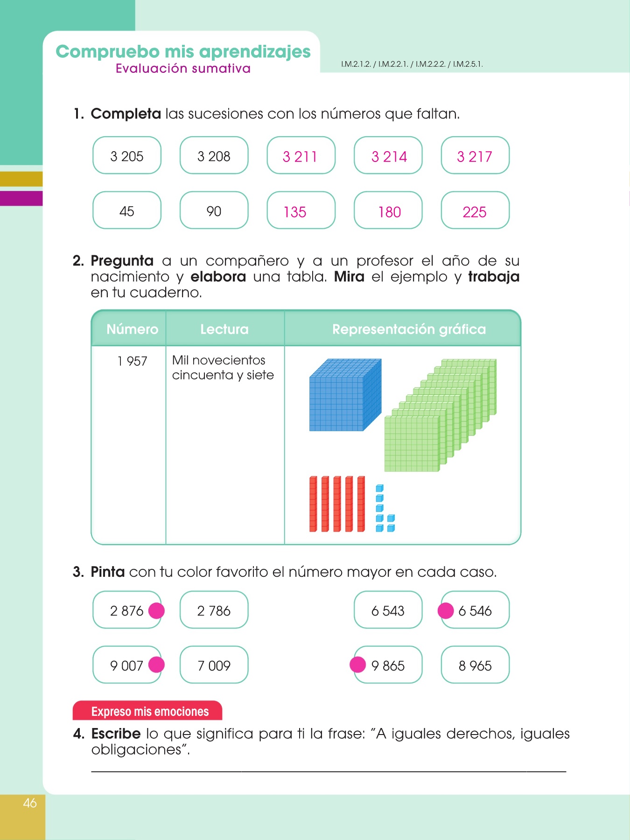Click the Representación gráfica column header
The height and width of the screenshot is (840, 630).
click(x=409, y=329)
